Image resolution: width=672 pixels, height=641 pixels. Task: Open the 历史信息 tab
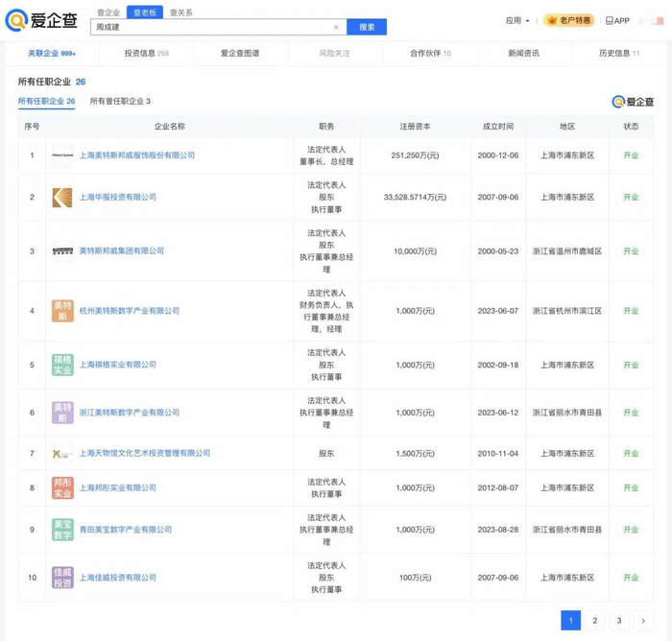click(x=619, y=54)
